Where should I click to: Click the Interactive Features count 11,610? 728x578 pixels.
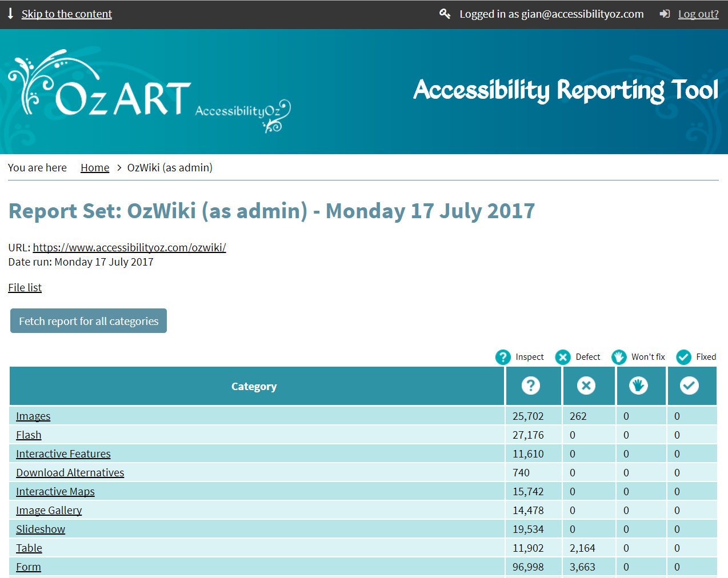pos(528,453)
